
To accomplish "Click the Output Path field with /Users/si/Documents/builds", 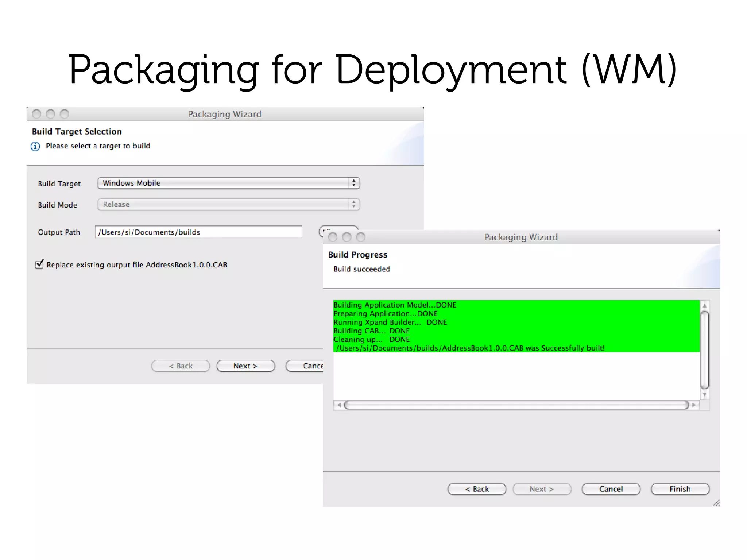I will coord(198,232).
